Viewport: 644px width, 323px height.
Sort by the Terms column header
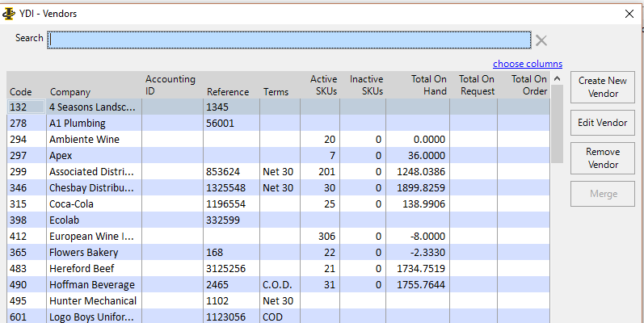[x=276, y=92]
